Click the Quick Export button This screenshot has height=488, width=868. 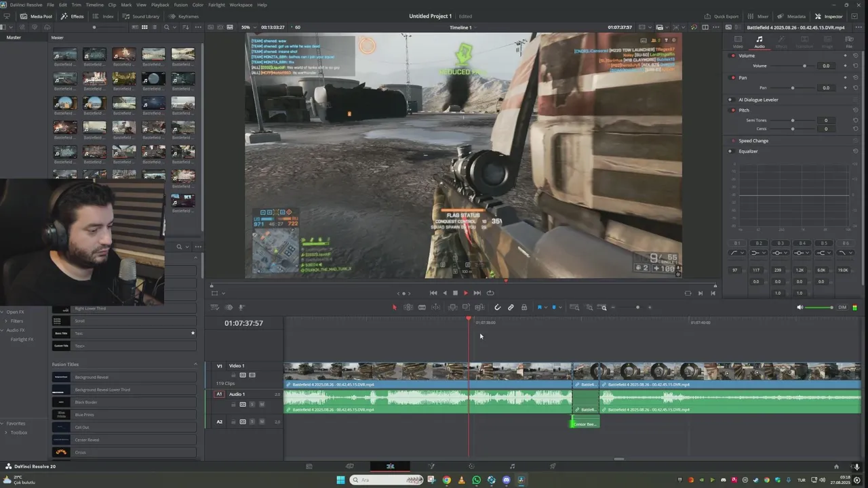pos(721,16)
